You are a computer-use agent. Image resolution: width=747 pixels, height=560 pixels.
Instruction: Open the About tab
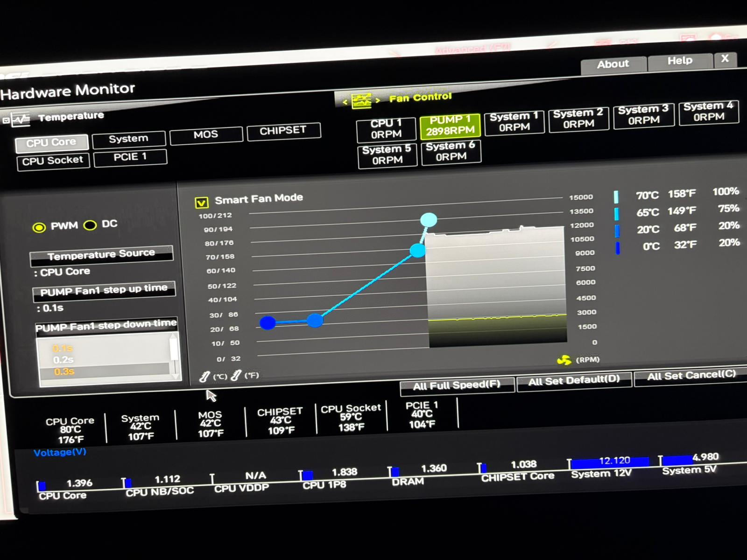pyautogui.click(x=613, y=64)
